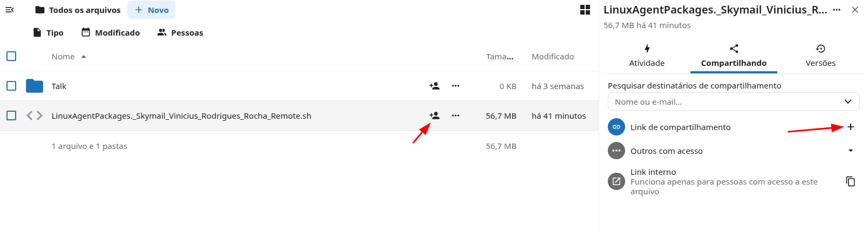Image resolution: width=868 pixels, height=231 pixels.
Task: Click share icon for Talk folder
Action: [435, 86]
